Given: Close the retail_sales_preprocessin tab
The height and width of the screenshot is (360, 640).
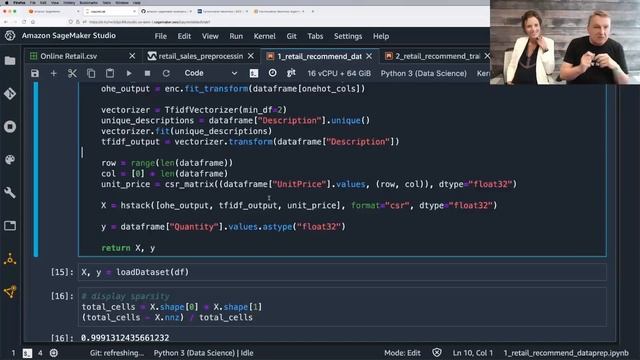Looking at the screenshot, I should 251,56.
